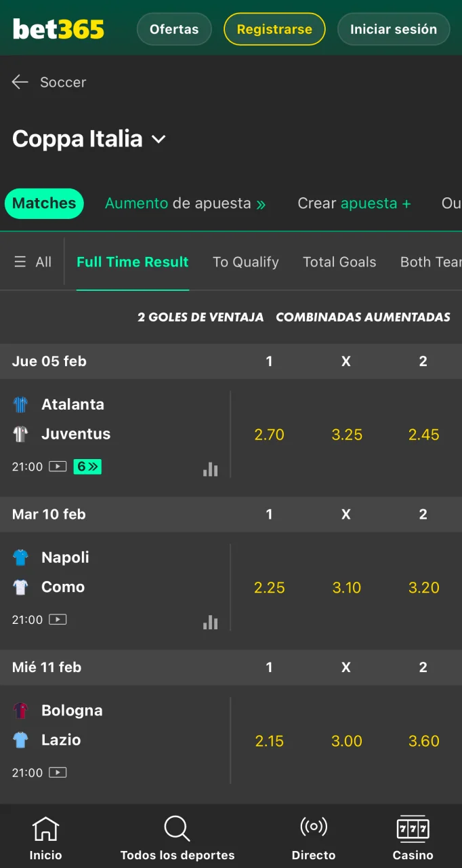Open stats chart for Atalanta vs Juventus
The image size is (462, 868).
click(x=210, y=469)
